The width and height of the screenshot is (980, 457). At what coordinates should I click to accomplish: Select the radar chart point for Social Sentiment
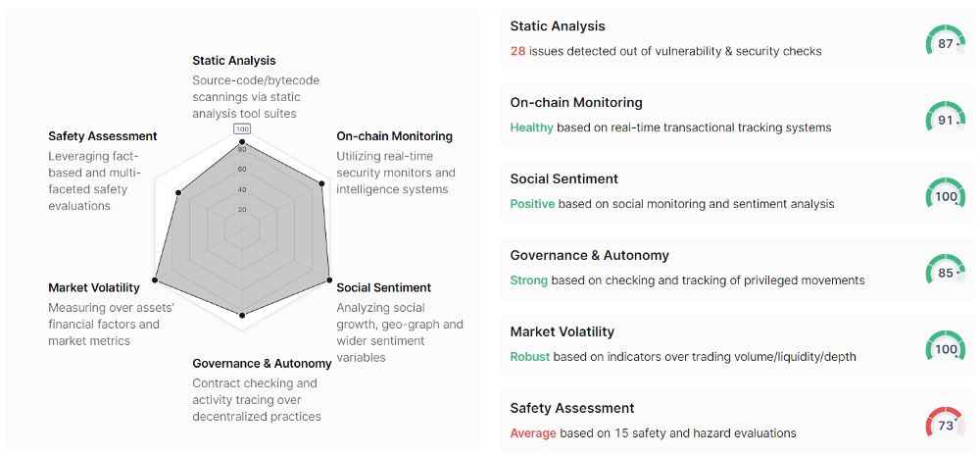[x=329, y=281]
